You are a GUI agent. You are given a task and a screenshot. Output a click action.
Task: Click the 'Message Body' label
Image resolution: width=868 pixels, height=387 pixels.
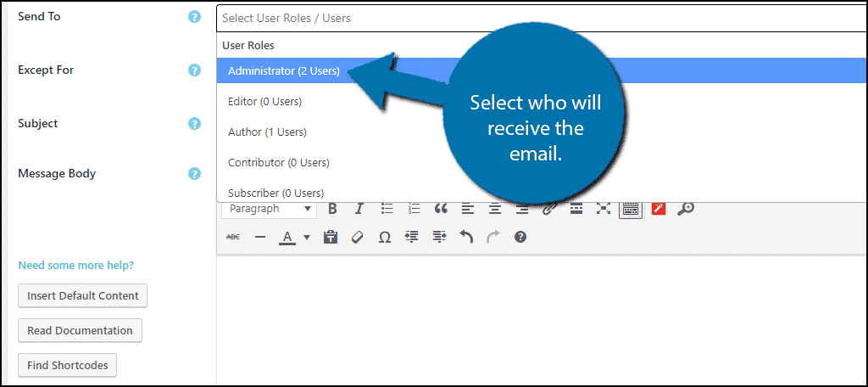[x=57, y=173]
